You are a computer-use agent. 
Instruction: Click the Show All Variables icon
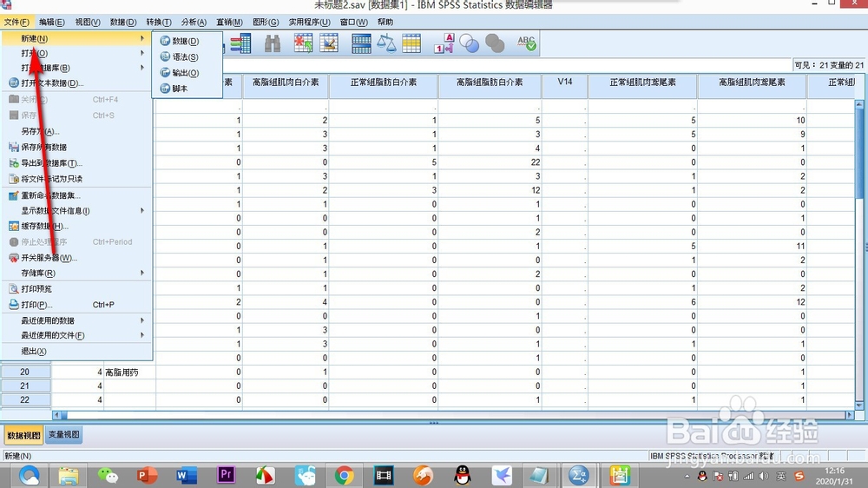495,43
